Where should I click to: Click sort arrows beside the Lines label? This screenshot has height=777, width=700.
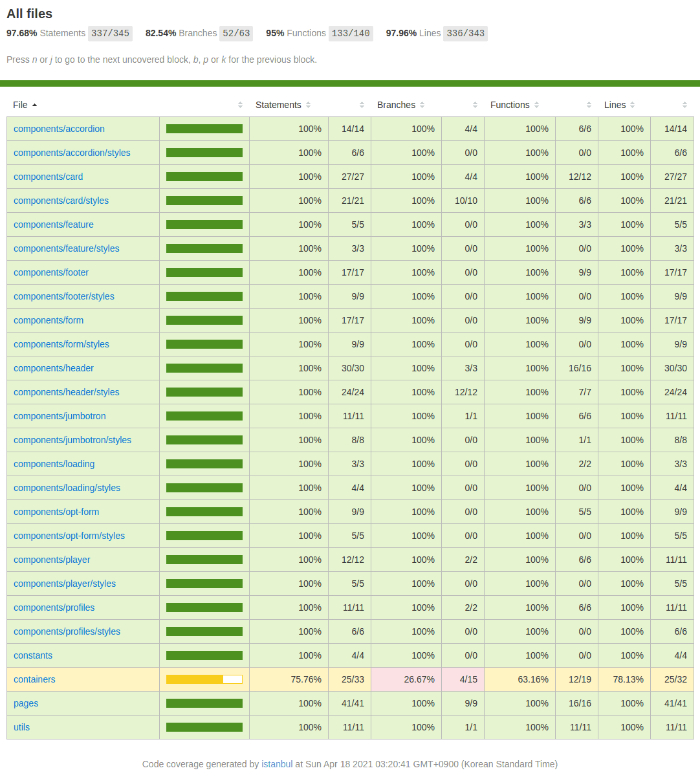(x=633, y=105)
